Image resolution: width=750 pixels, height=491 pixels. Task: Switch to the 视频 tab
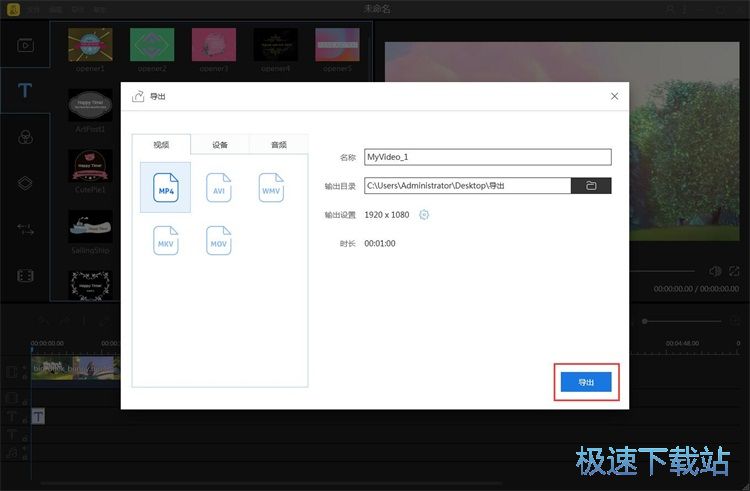click(x=161, y=144)
